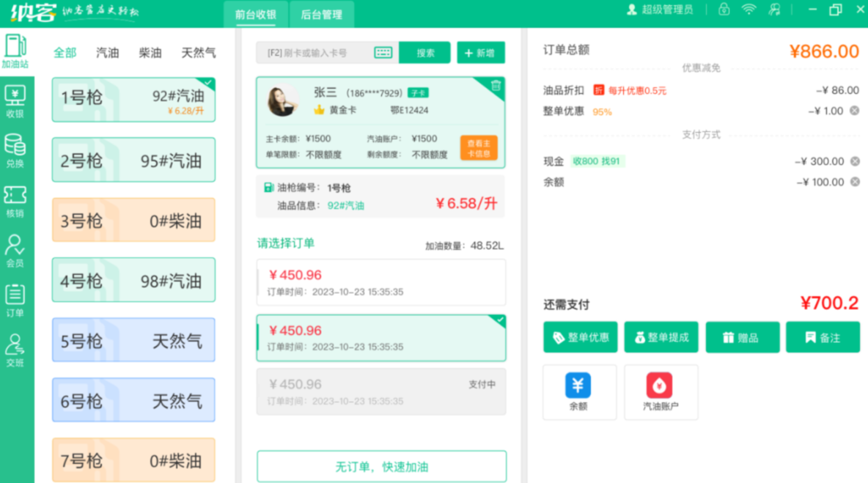This screenshot has height=483, width=868.
Task: Go to 会员 member section
Action: (x=15, y=251)
